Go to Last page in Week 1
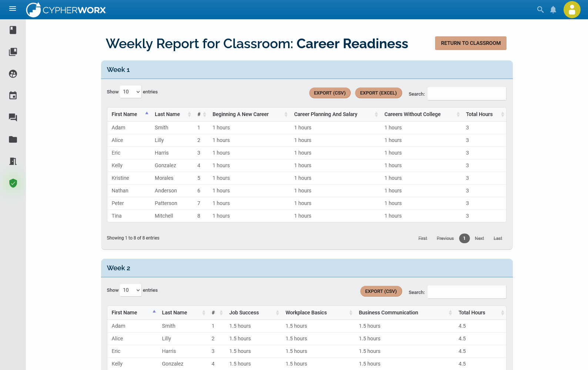The height and width of the screenshot is (370, 588). (x=498, y=238)
